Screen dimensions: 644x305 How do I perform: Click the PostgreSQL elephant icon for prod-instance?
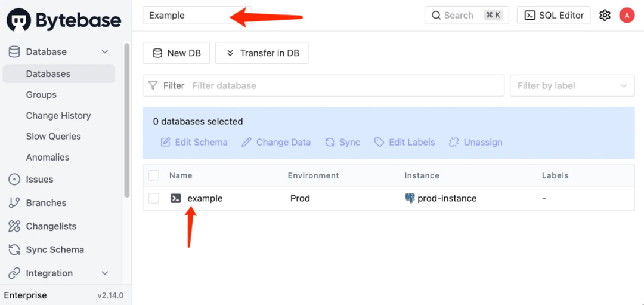410,198
